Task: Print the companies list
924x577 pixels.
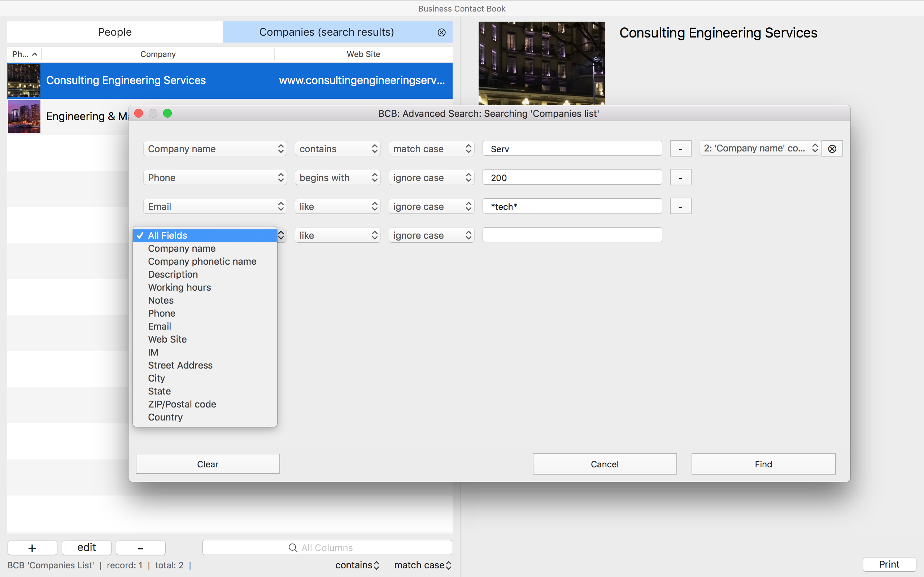Action: (x=889, y=564)
